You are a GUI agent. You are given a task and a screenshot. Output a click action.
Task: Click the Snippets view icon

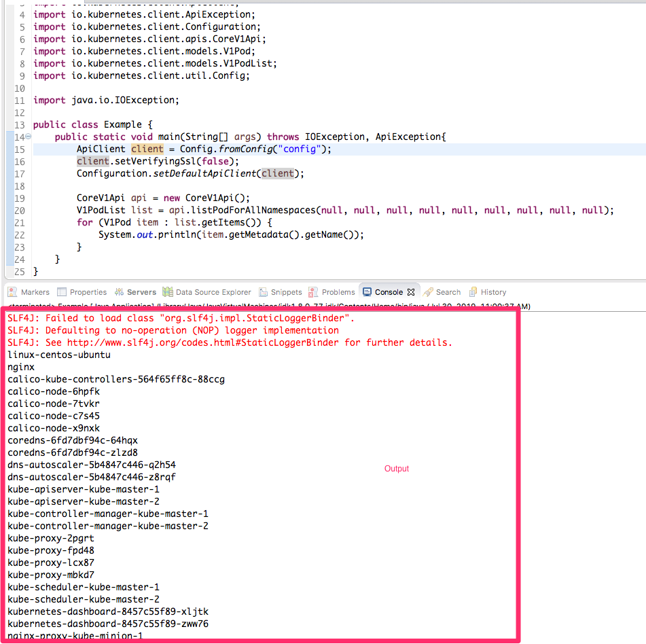264,291
